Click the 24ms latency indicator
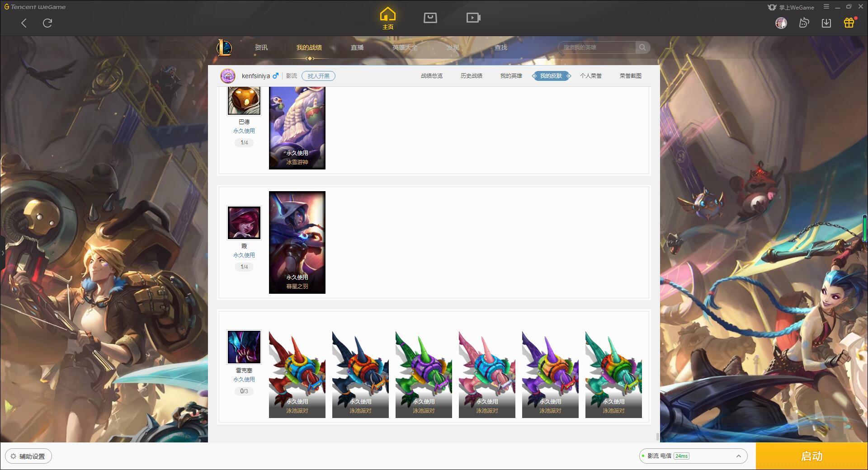The height and width of the screenshot is (470, 868). 681,456
